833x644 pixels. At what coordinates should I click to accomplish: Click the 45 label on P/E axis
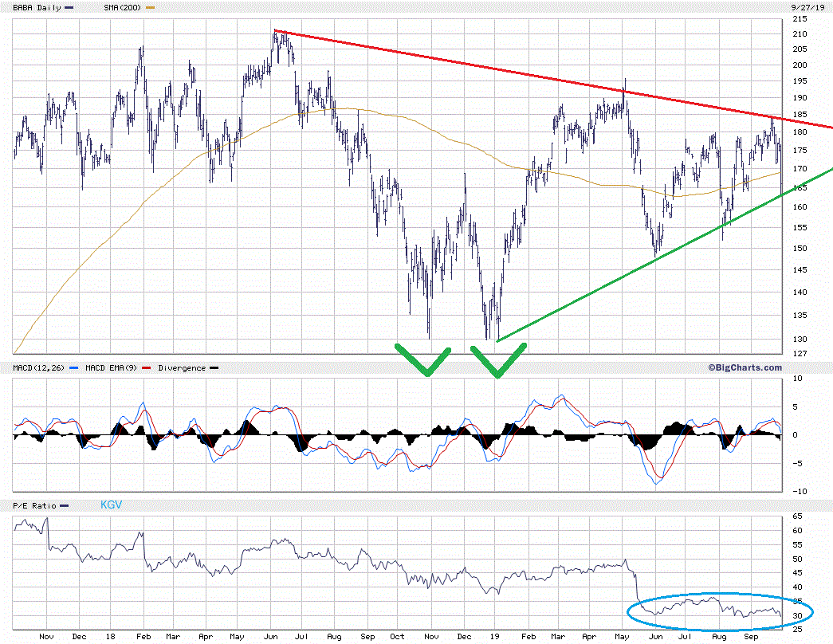[797, 573]
